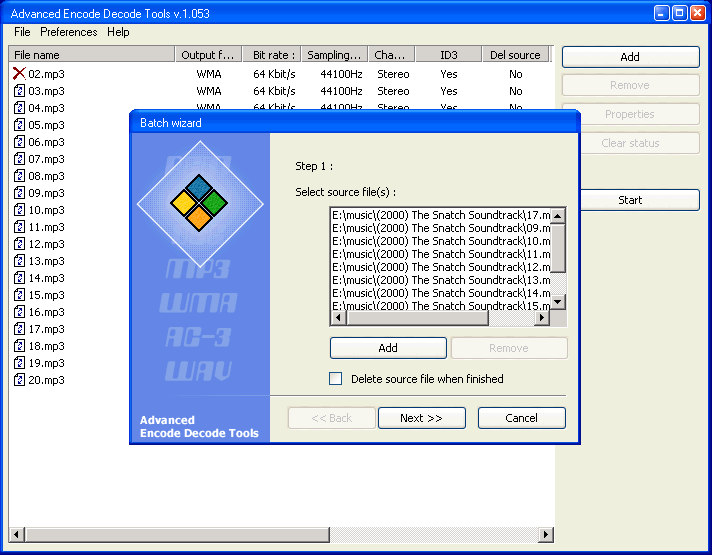Click the main window Add button
Image resolution: width=712 pixels, height=555 pixels.
pos(630,57)
